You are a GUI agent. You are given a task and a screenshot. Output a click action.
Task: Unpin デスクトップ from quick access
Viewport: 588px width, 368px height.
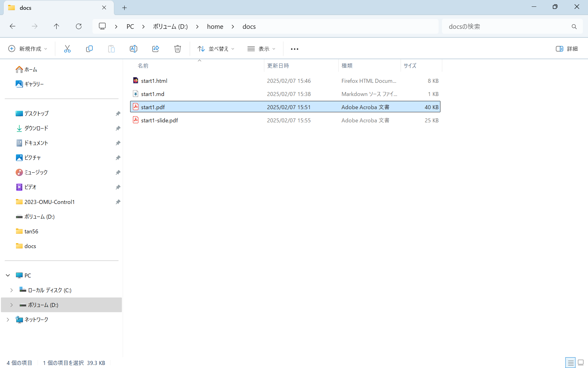point(118,113)
